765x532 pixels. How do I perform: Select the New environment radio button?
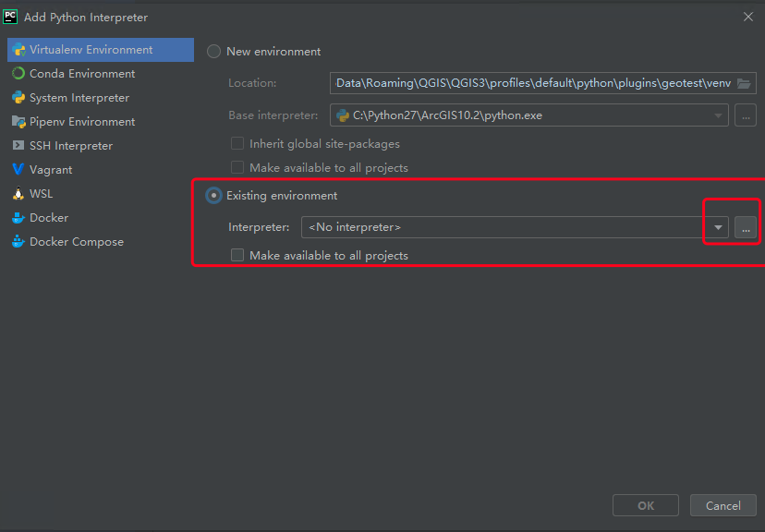coord(214,52)
